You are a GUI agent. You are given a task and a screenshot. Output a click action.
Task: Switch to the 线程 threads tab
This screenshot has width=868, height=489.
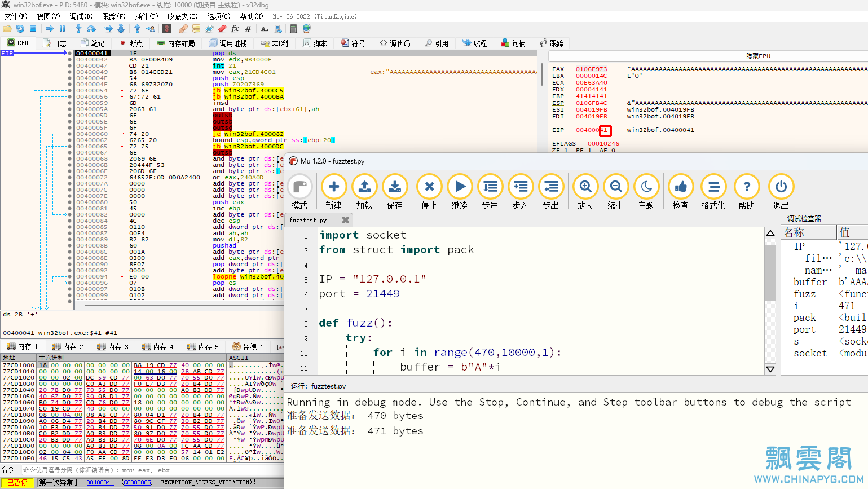474,43
